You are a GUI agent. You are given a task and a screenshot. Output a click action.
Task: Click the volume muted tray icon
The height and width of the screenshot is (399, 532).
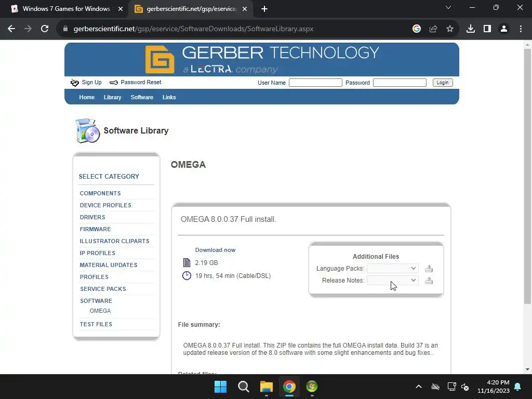coord(465,387)
